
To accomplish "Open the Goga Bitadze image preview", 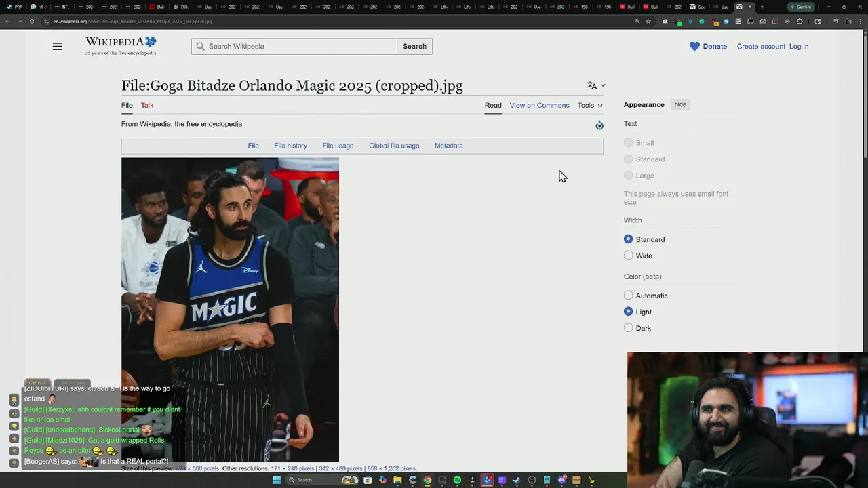I will (x=230, y=310).
